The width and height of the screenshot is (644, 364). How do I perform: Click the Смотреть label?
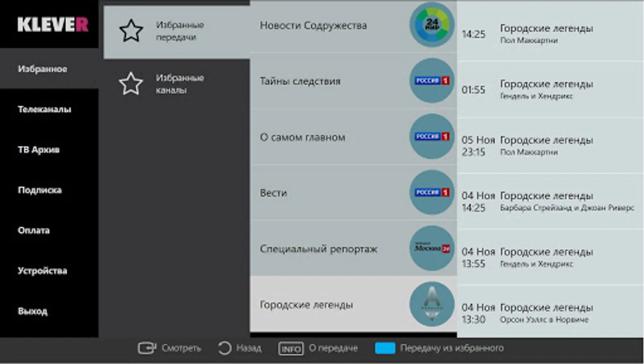[181, 348]
